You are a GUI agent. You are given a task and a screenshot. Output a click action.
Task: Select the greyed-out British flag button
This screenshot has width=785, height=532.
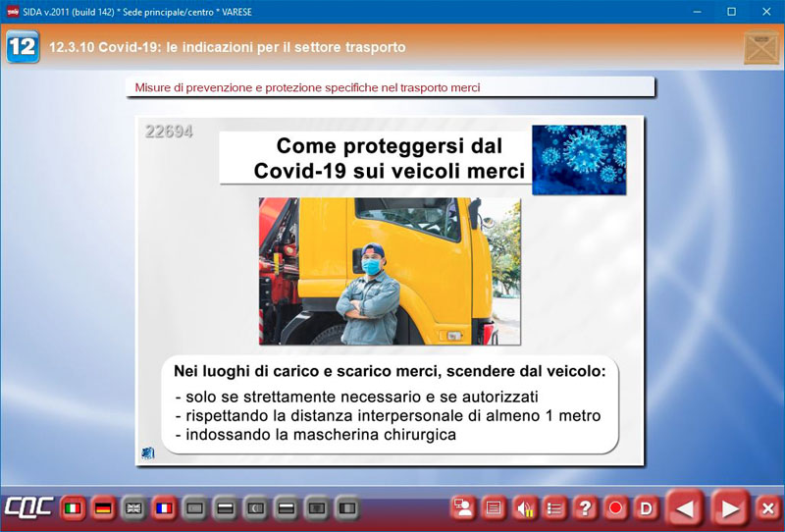click(x=132, y=508)
